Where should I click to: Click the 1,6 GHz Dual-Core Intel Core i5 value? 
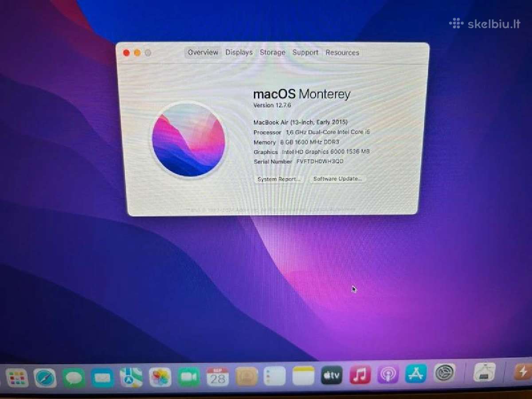[x=328, y=132]
